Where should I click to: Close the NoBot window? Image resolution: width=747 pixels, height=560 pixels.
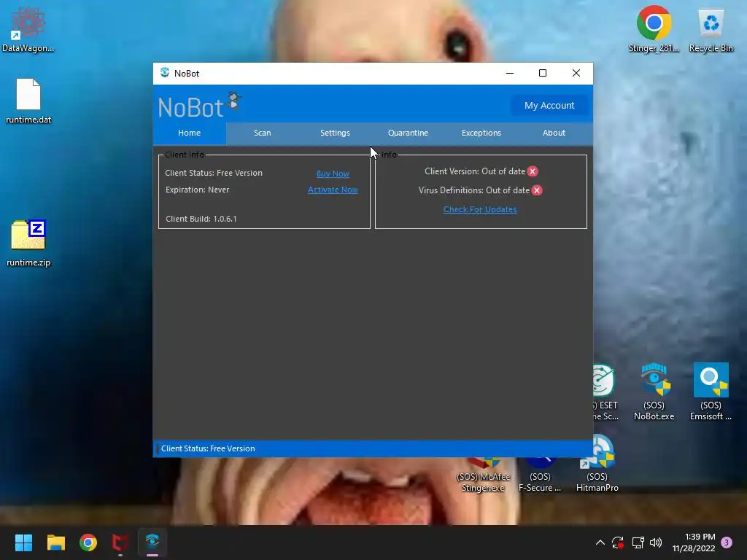coord(576,73)
